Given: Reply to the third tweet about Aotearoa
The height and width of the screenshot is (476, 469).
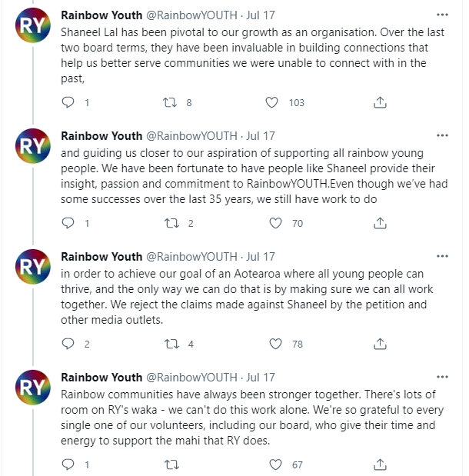Looking at the screenshot, I should click(68, 344).
